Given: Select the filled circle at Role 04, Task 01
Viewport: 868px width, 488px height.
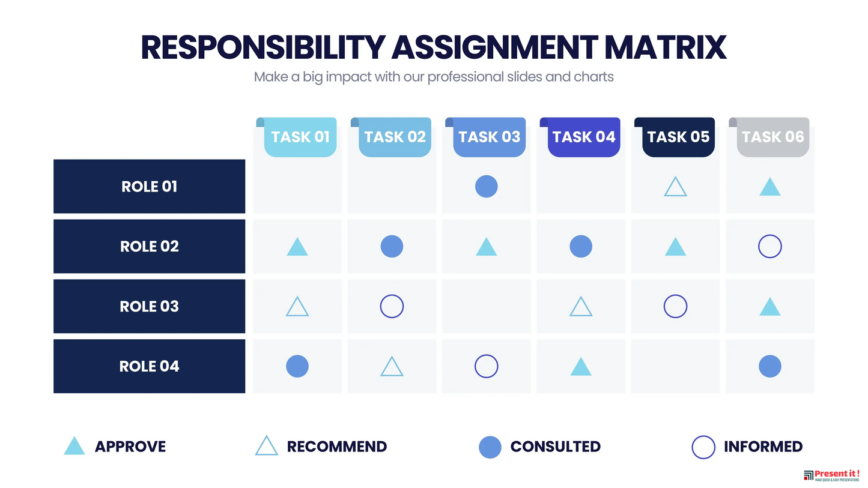Looking at the screenshot, I should click(x=297, y=366).
